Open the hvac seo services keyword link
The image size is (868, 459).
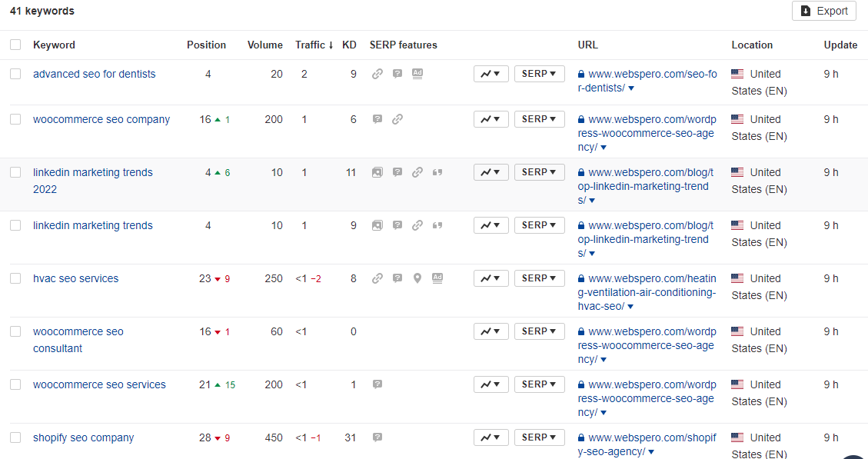[x=76, y=278]
